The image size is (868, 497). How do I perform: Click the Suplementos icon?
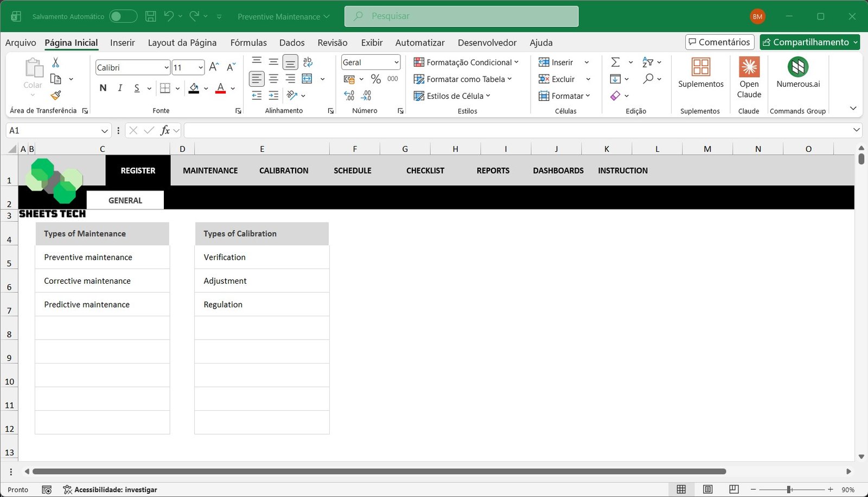[700, 69]
